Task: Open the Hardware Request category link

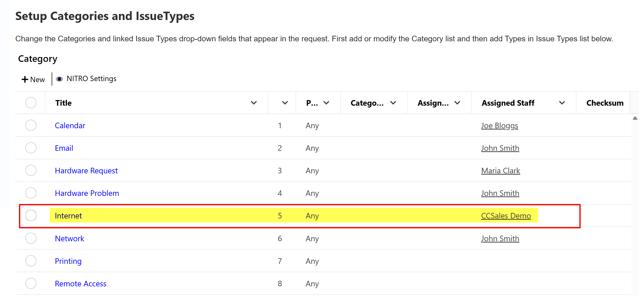Action: coord(86,171)
